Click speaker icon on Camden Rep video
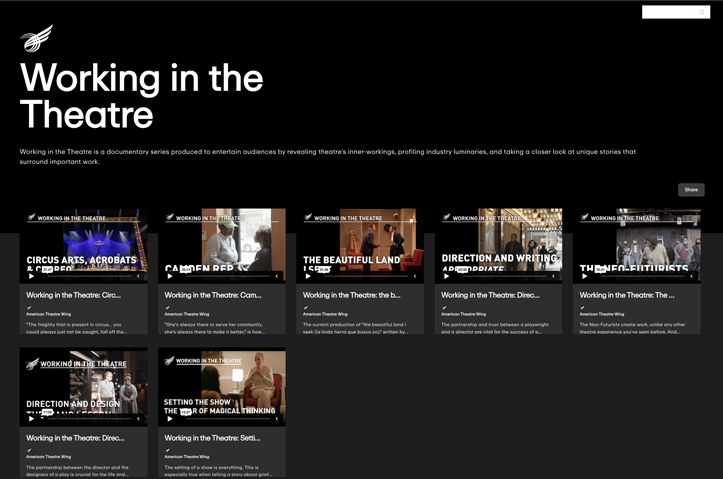 [x=277, y=276]
